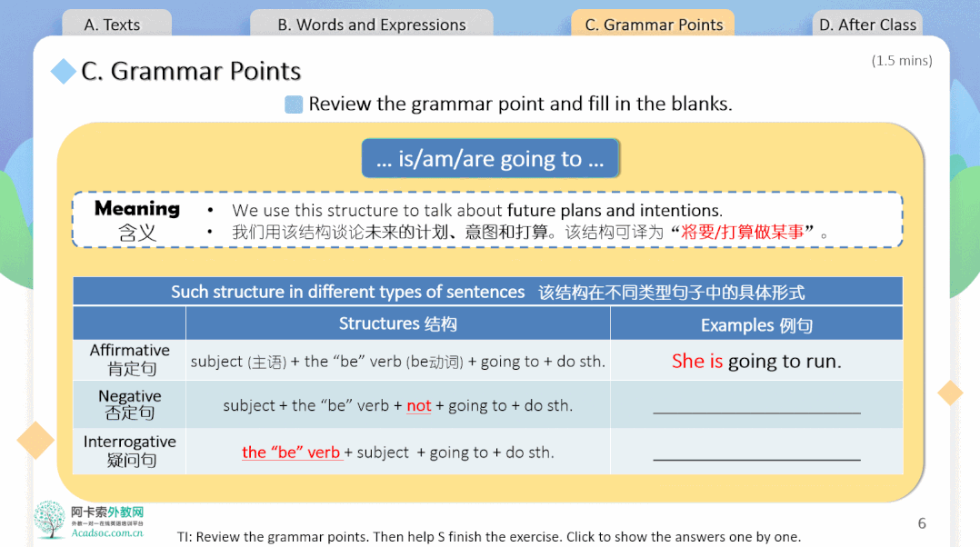The height and width of the screenshot is (547, 980).
Task: Click the Acadsoc tree logo
Action: [49, 519]
